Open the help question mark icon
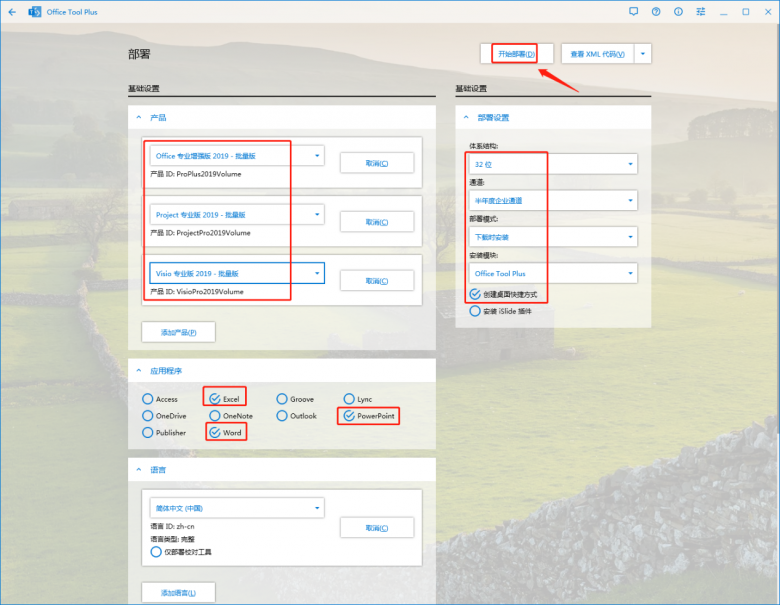 click(656, 11)
